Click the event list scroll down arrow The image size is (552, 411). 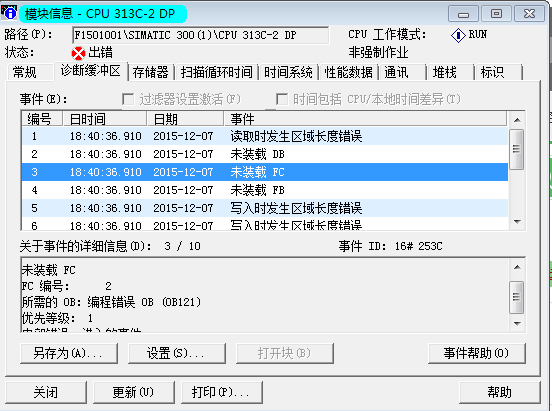[x=517, y=222]
